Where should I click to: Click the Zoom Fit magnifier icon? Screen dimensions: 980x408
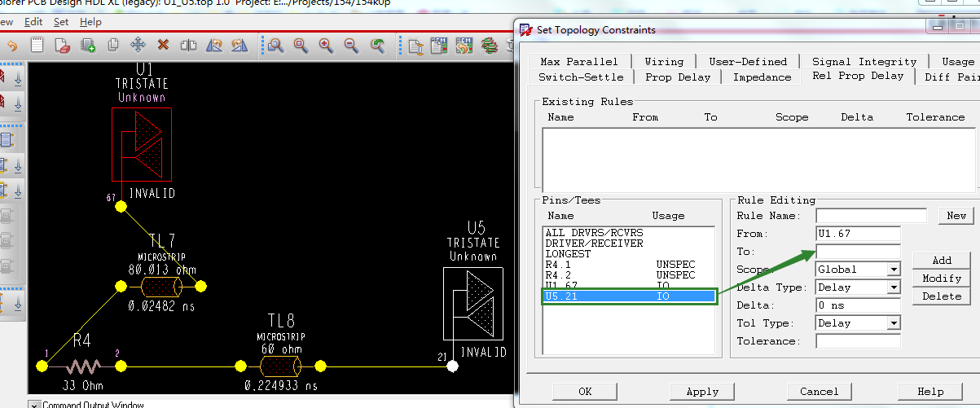point(275,46)
